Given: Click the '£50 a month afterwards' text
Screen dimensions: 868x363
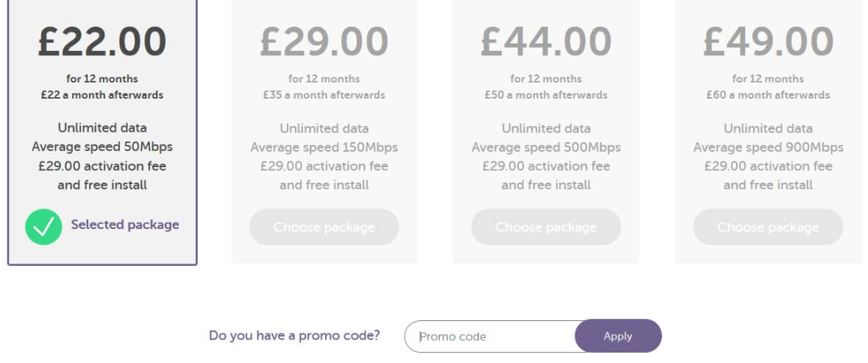Looking at the screenshot, I should (546, 95).
